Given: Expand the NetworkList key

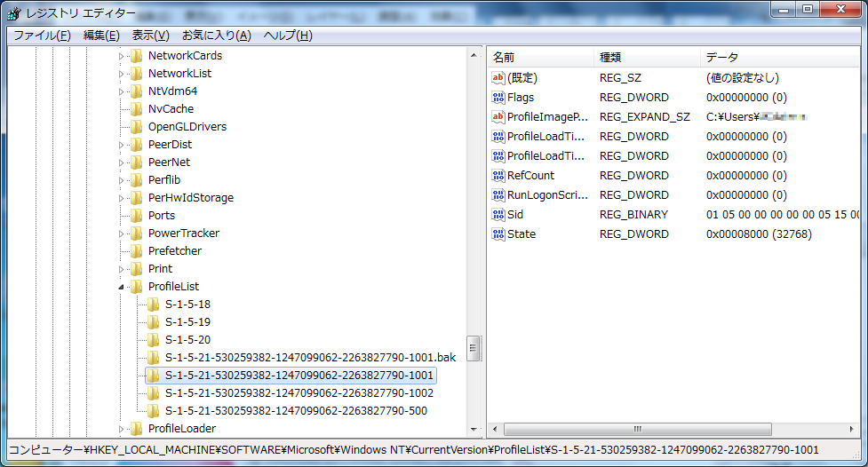Looking at the screenshot, I should (x=121, y=74).
